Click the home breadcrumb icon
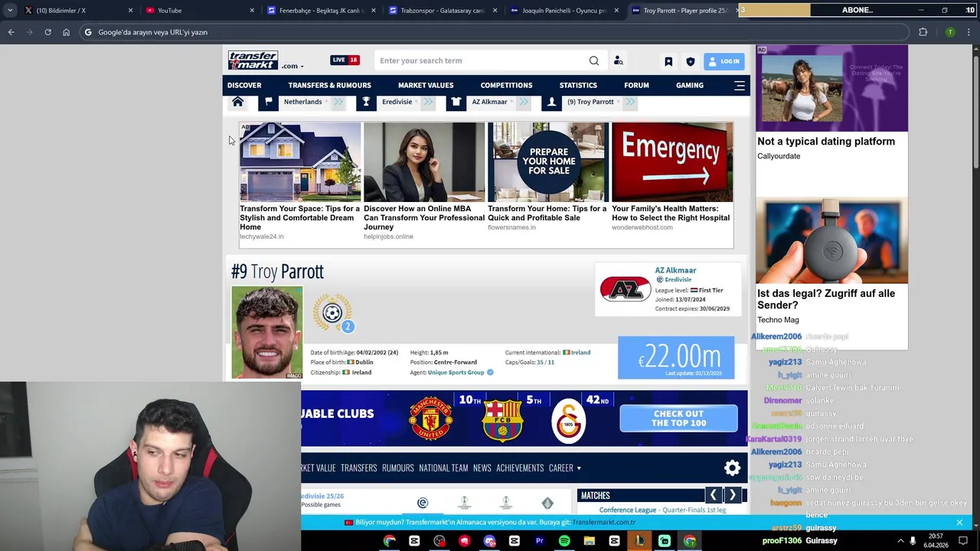The width and height of the screenshot is (980, 551). pyautogui.click(x=238, y=102)
